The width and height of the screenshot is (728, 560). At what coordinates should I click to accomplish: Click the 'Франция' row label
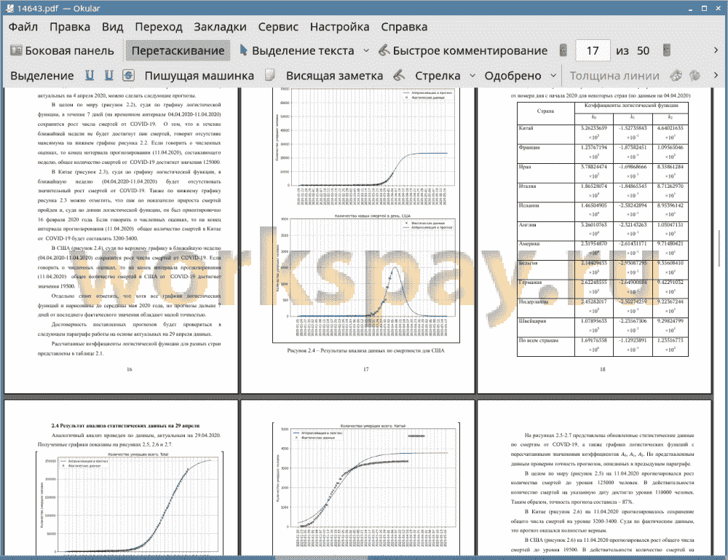tap(529, 147)
